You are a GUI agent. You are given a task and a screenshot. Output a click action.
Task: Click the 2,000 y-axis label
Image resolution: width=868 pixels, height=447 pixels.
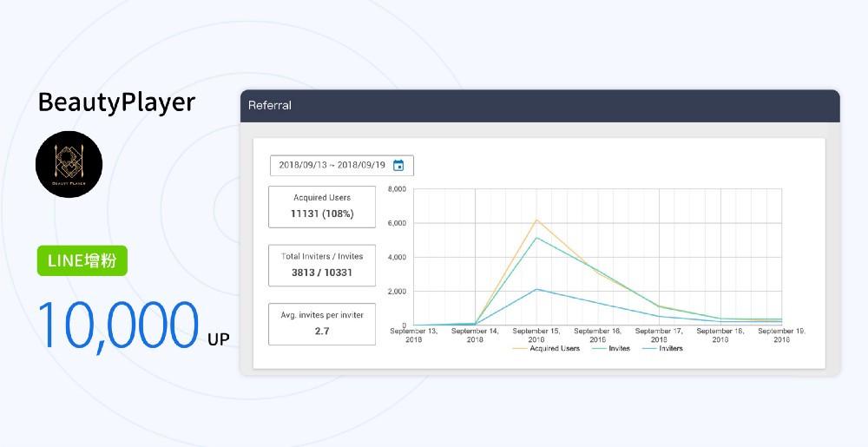click(397, 291)
